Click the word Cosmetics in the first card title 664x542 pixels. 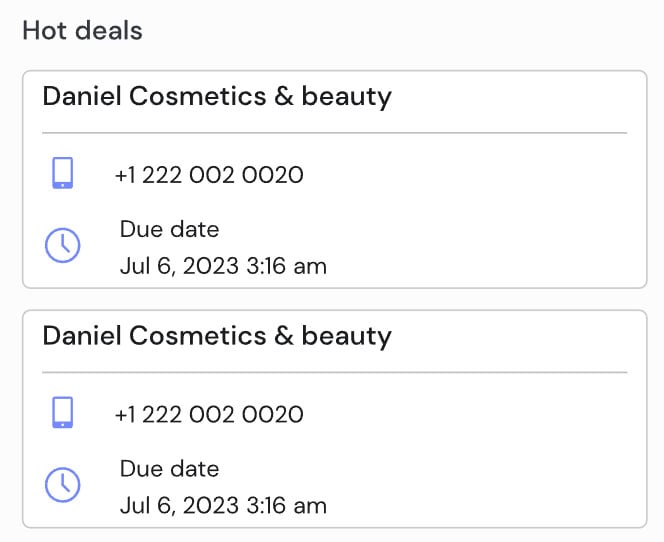click(198, 96)
